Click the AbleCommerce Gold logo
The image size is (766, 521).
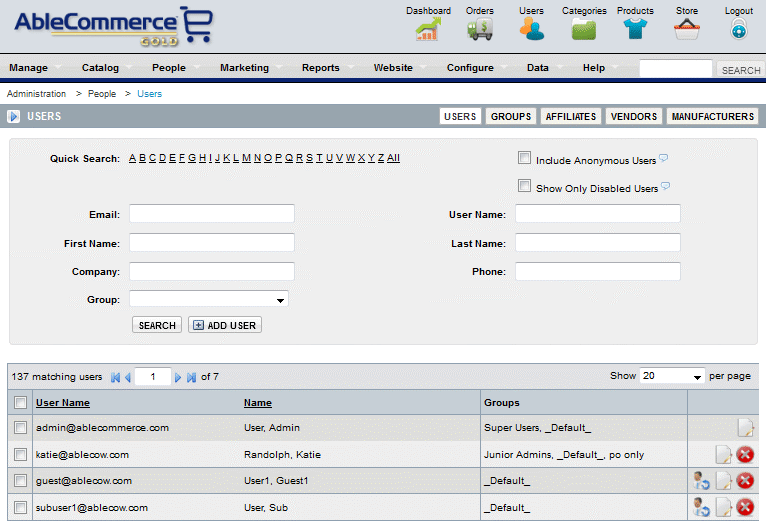point(114,26)
